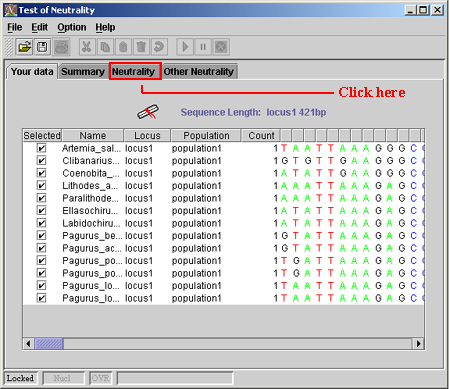Select the Pagurus_ac... name cell
The image size is (450, 389).
tap(92, 248)
